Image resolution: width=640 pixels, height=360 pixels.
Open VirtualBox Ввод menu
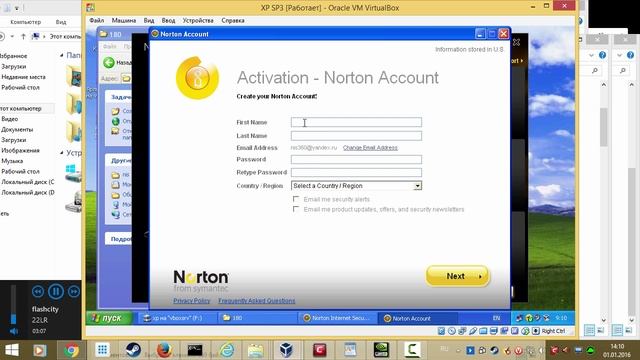pos(168,20)
